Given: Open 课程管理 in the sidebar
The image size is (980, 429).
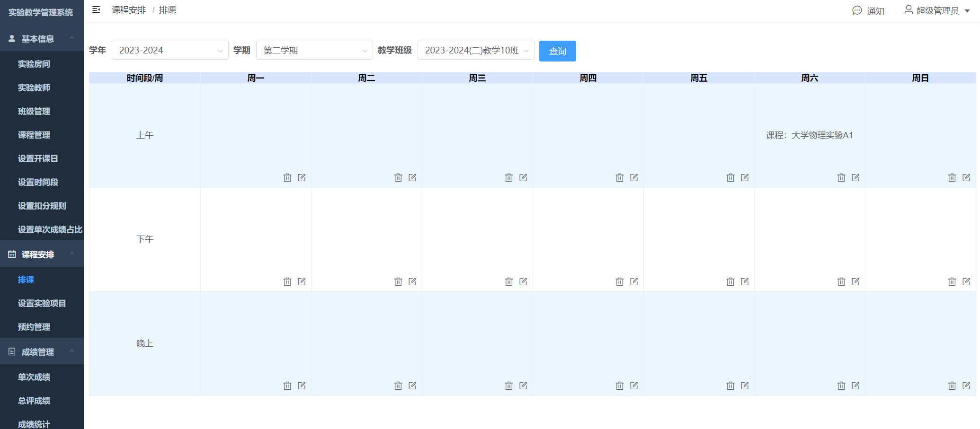Looking at the screenshot, I should point(42,135).
